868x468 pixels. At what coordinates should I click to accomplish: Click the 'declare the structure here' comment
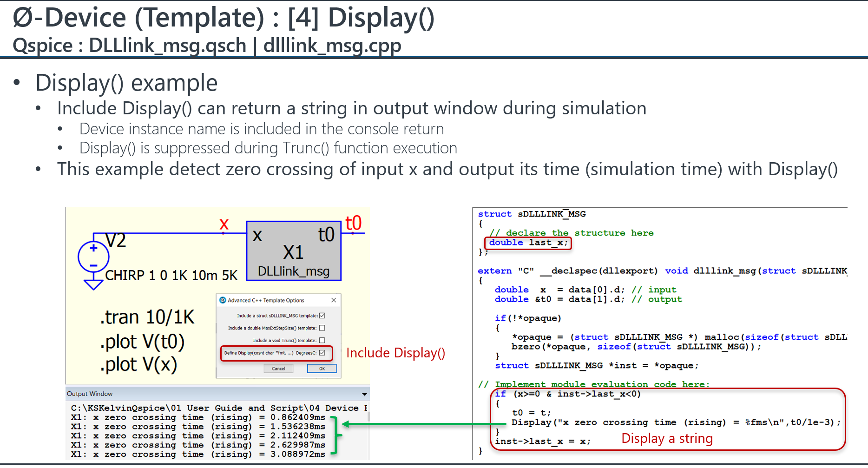[x=572, y=233]
